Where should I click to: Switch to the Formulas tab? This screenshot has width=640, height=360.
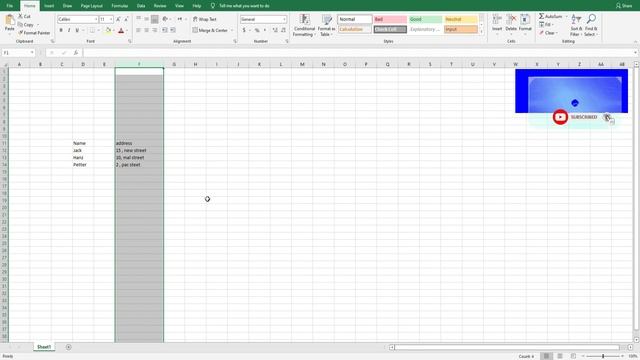[120, 6]
